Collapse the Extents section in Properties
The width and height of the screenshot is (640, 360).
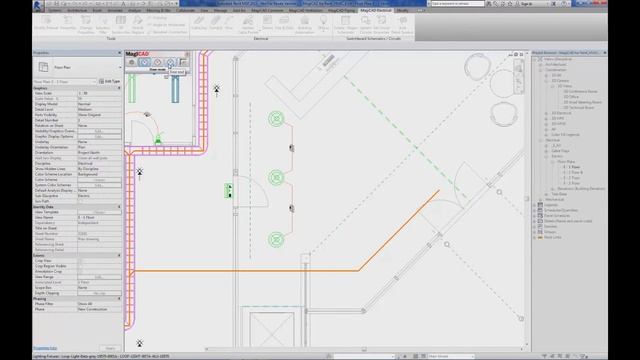click(x=119, y=256)
